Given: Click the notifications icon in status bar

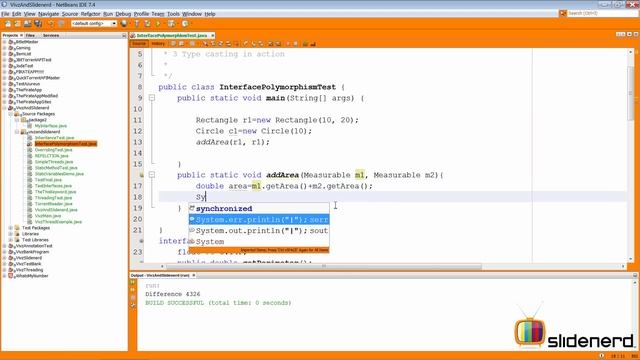Looking at the screenshot, I should point(602,356).
